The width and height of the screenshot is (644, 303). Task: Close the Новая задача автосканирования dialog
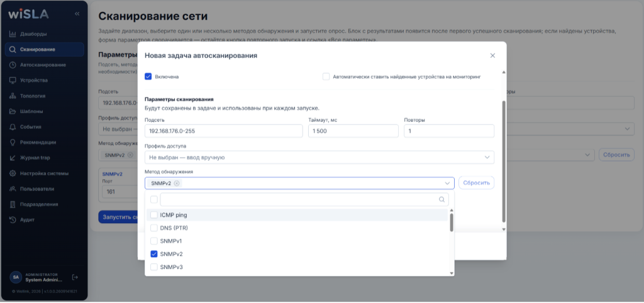[x=492, y=55]
